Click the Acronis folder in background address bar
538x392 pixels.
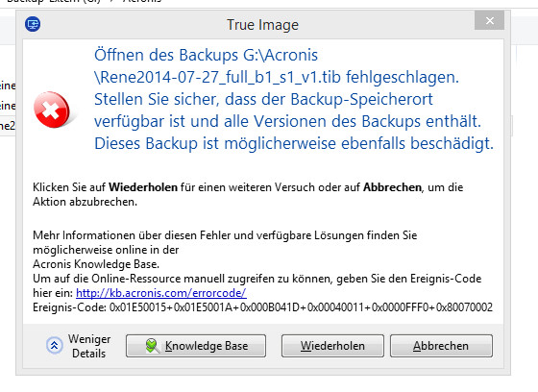coord(142,1)
